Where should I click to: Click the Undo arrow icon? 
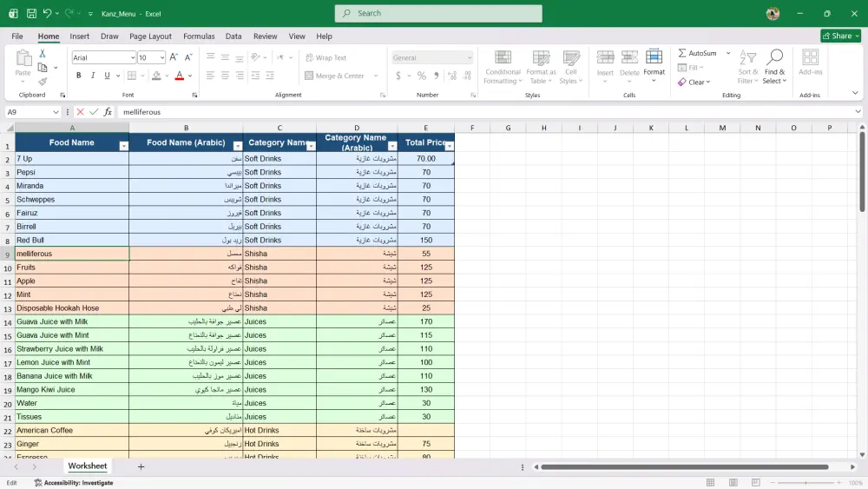[x=47, y=13]
